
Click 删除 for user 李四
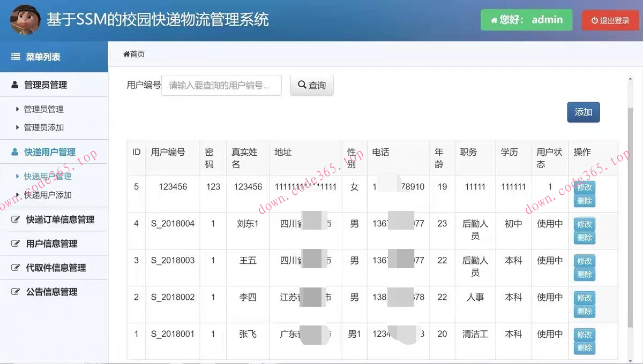tap(584, 309)
